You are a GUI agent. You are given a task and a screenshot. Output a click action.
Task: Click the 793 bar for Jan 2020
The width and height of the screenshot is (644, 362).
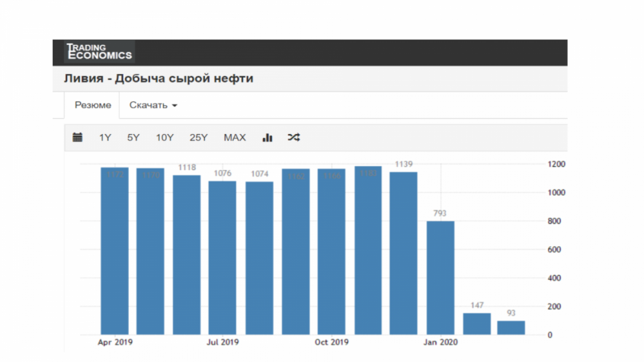coord(441,277)
